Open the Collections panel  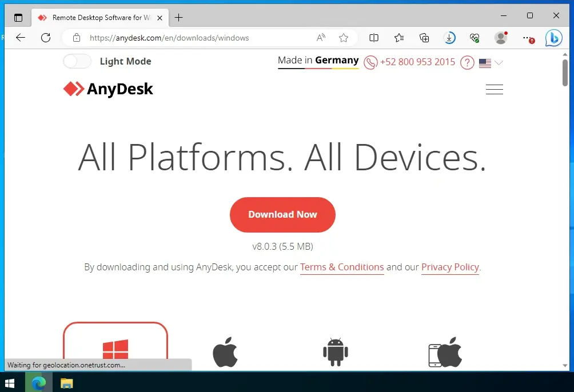[x=424, y=38]
